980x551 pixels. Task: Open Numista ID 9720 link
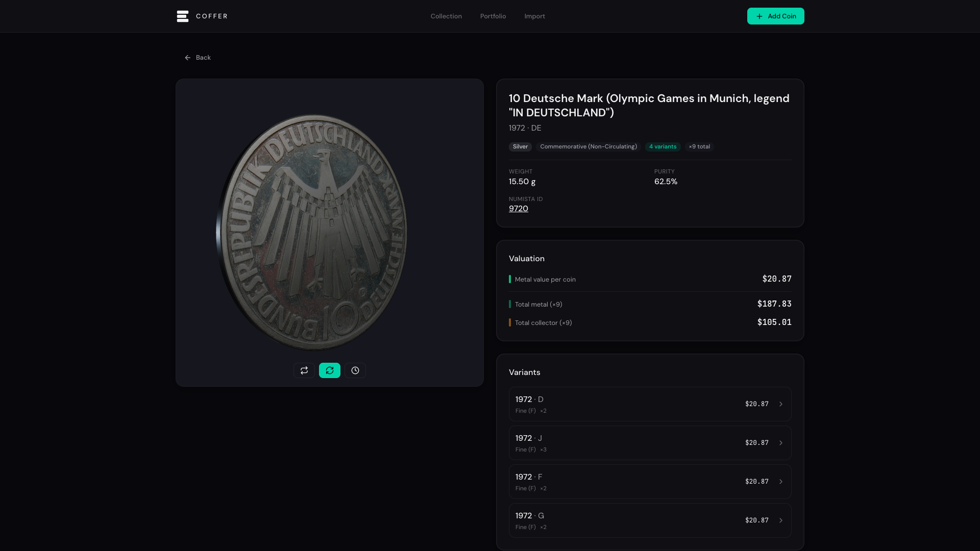click(x=519, y=209)
